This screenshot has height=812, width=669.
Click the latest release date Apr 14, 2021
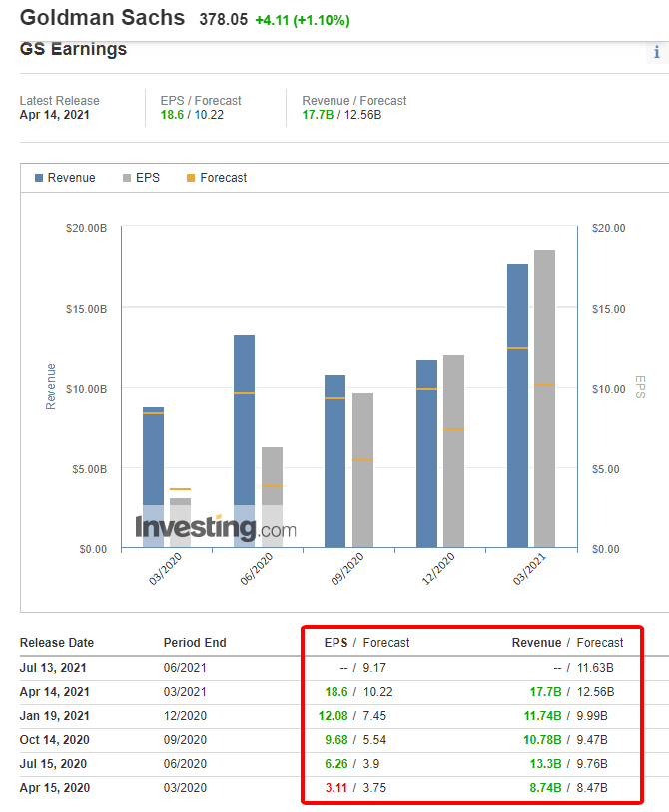(54, 115)
